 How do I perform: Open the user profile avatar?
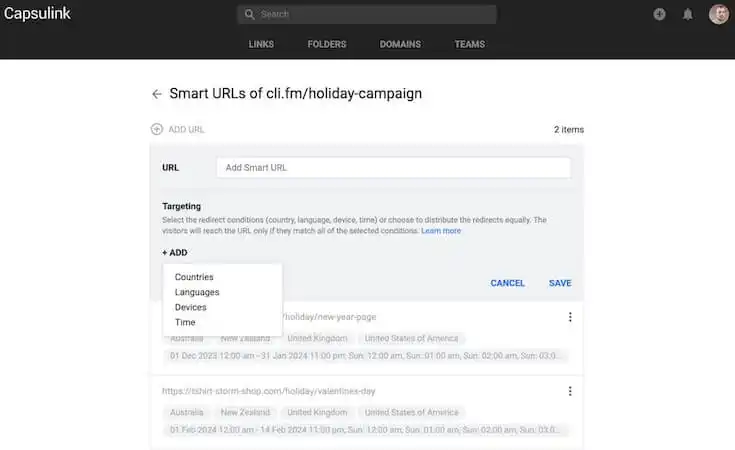tap(718, 14)
